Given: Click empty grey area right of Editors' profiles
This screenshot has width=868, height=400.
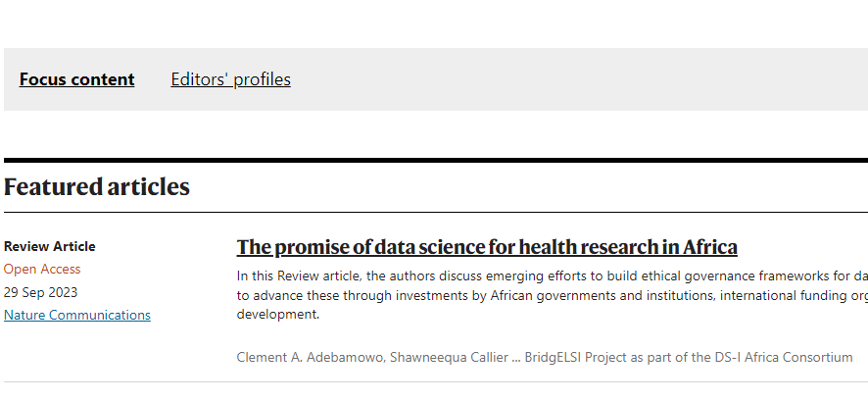Looking at the screenshot, I should [x=588, y=79].
